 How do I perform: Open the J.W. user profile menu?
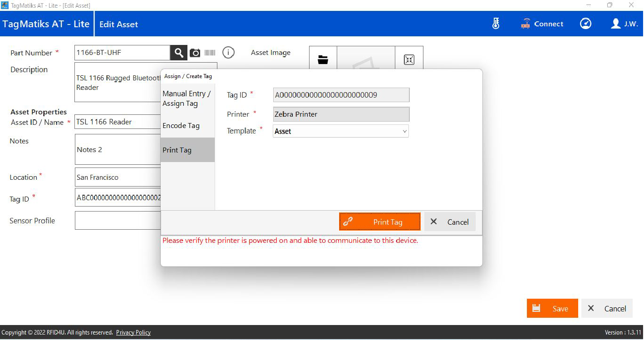624,24
